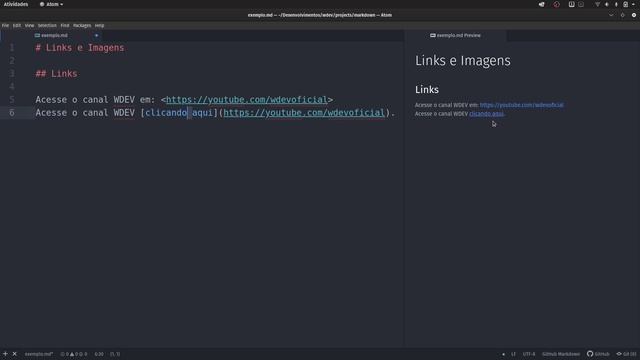This screenshot has height=360, width=640.
Task: Click the URL on editor line 5
Action: pos(247,100)
